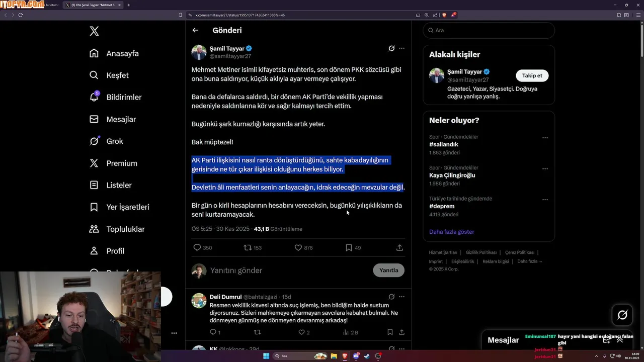
Task: Open account menu dots near bottom left
Action: pyautogui.click(x=174, y=333)
